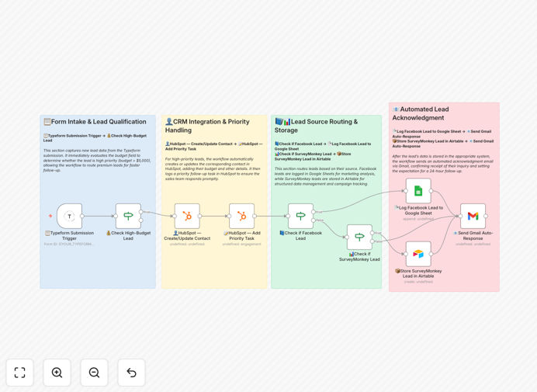Click the pink section's description paragraph
Viewport: 537px width, 392px height.
pyautogui.click(x=443, y=164)
